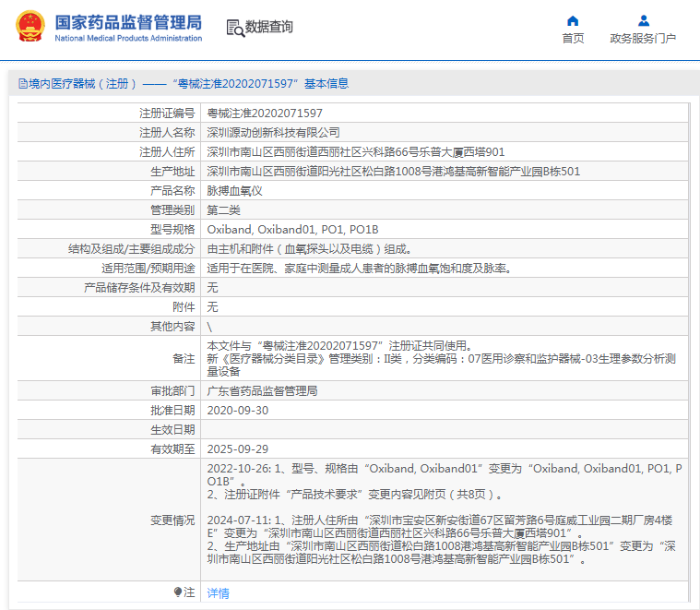This screenshot has height=610, width=700.
Task: Open the 政务服务门户 text label
Action: [643, 39]
